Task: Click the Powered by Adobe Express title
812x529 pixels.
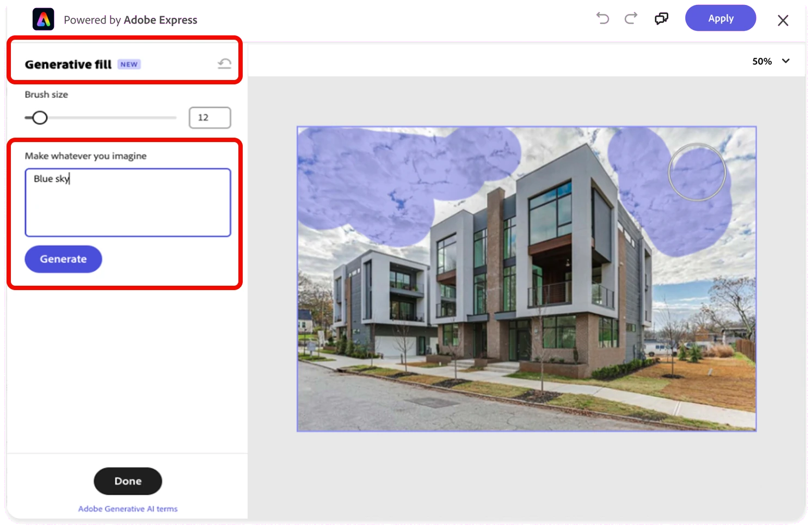Action: pos(131,20)
